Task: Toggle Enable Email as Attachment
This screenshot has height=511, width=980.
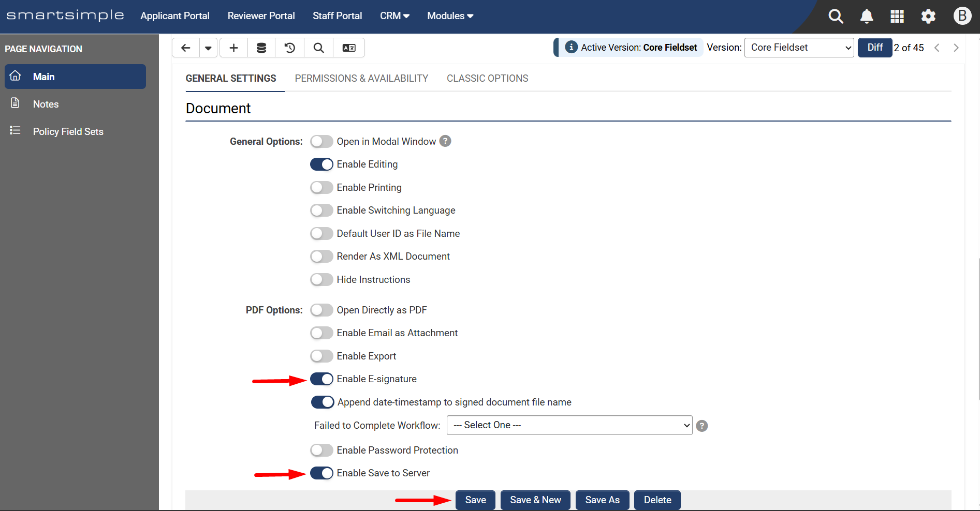Action: 321,333
